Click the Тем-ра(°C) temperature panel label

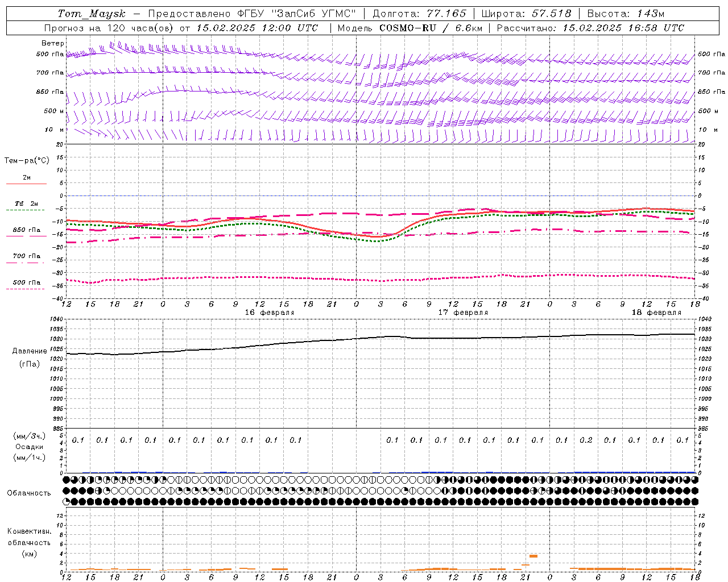point(27,161)
